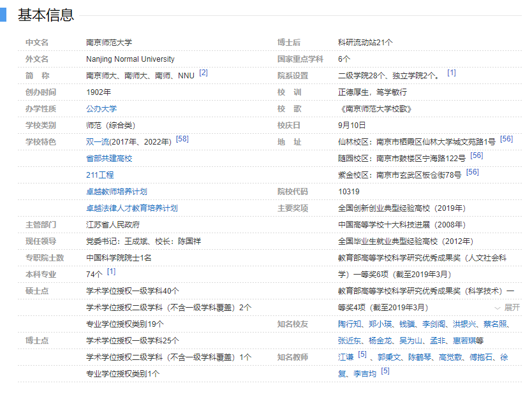Open alumnus 陶行知's page
The width and height of the screenshot is (532, 395).
(x=350, y=324)
